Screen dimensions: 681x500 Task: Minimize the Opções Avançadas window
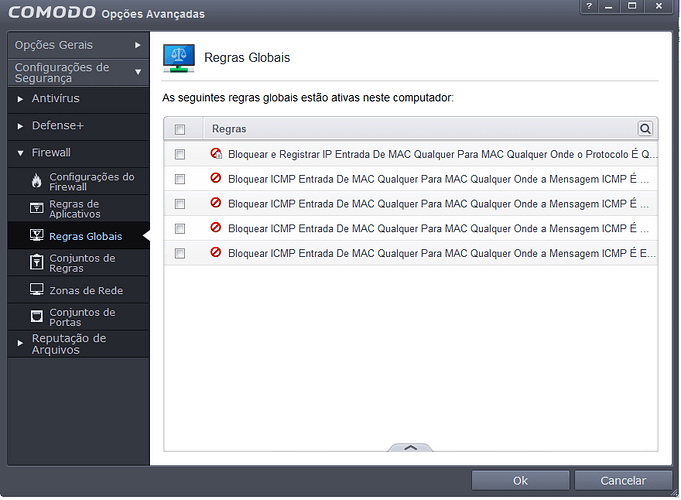coord(609,6)
